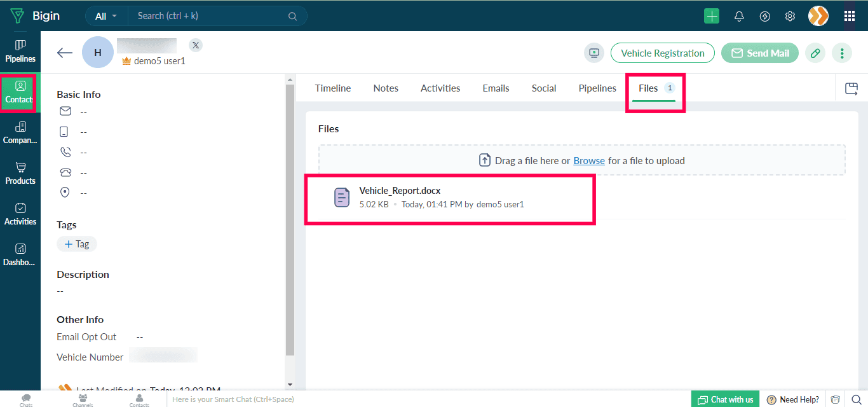This screenshot has height=407, width=868.
Task: Click the copy link icon button
Action: 815,53
